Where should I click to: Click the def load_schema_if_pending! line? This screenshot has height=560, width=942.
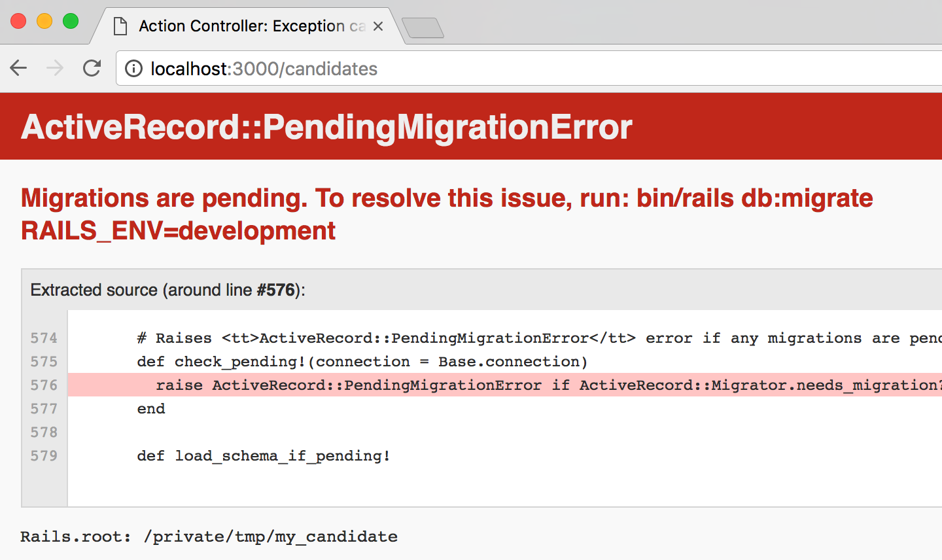263,456
